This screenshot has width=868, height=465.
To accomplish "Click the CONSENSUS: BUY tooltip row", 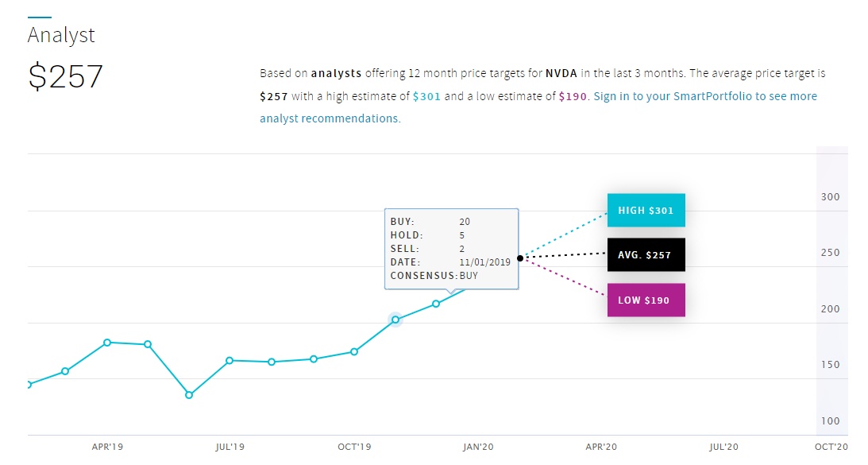I will click(434, 276).
